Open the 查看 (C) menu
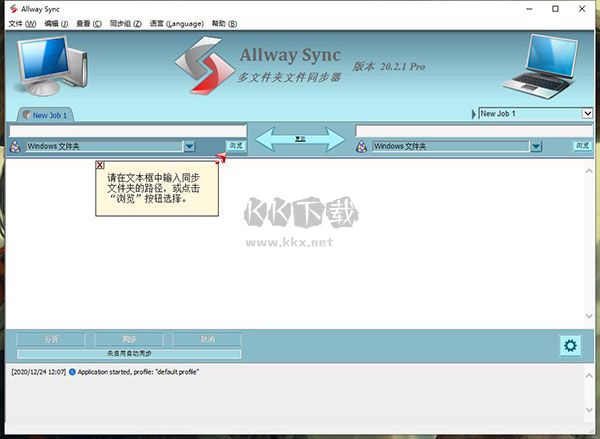600x439 pixels. tap(89, 24)
